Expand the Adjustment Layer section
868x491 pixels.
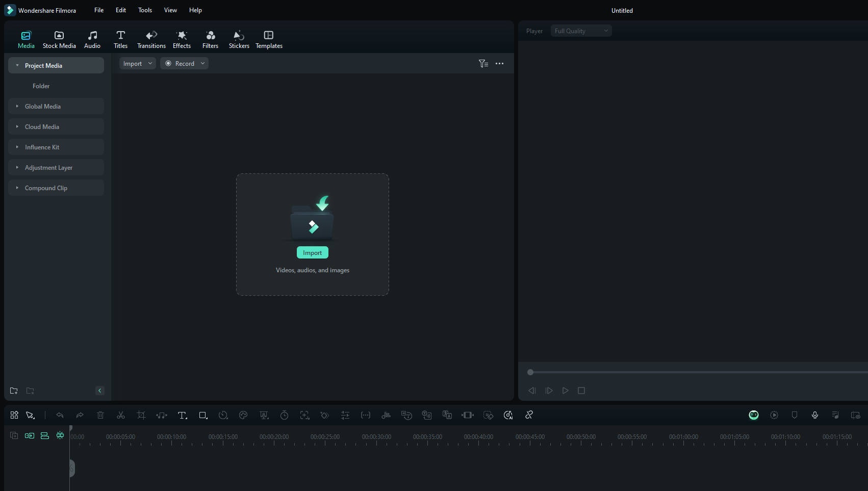pyautogui.click(x=56, y=167)
